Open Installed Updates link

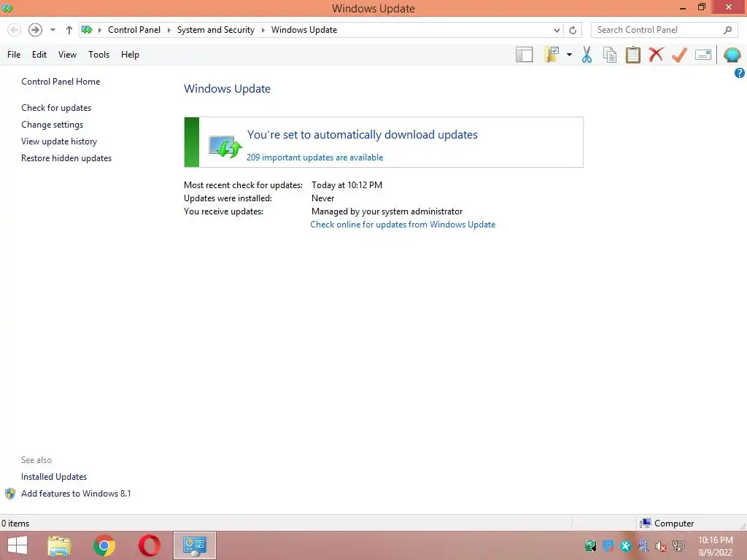(54, 477)
